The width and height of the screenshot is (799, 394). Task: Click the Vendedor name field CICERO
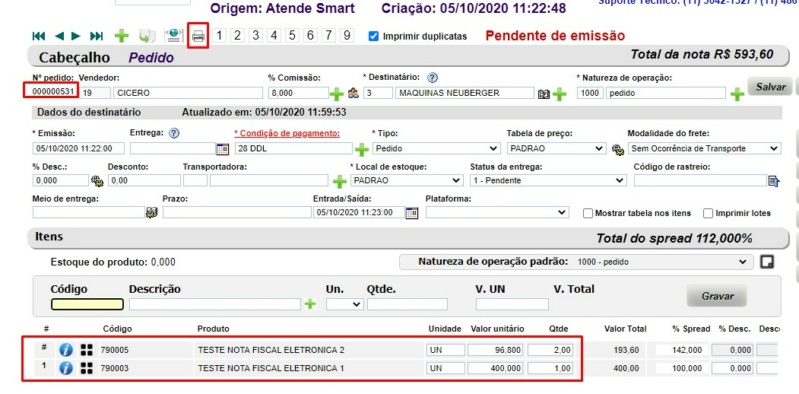(188, 93)
